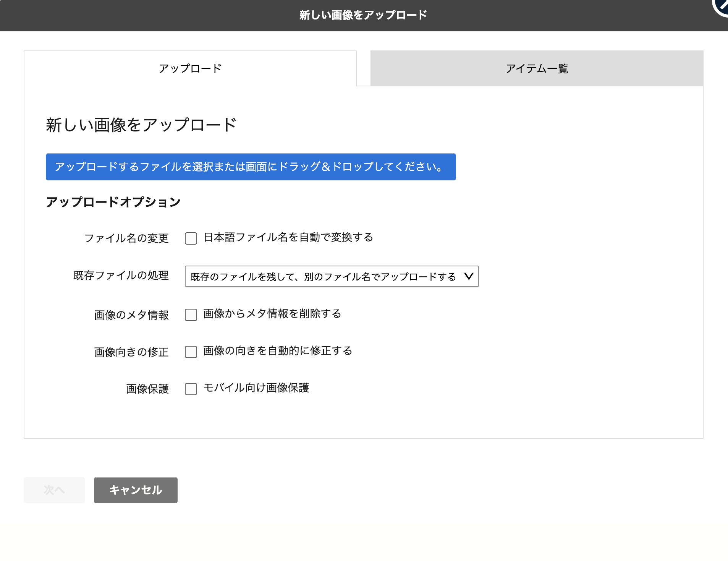Image resolution: width=728 pixels, height=561 pixels.
Task: Select the アップロード tab
Action: point(190,68)
